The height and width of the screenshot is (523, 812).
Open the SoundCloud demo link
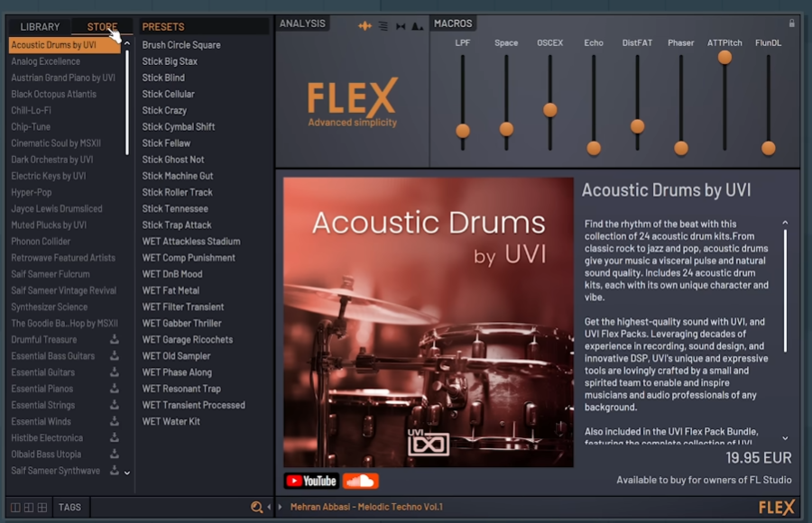pyautogui.click(x=360, y=481)
